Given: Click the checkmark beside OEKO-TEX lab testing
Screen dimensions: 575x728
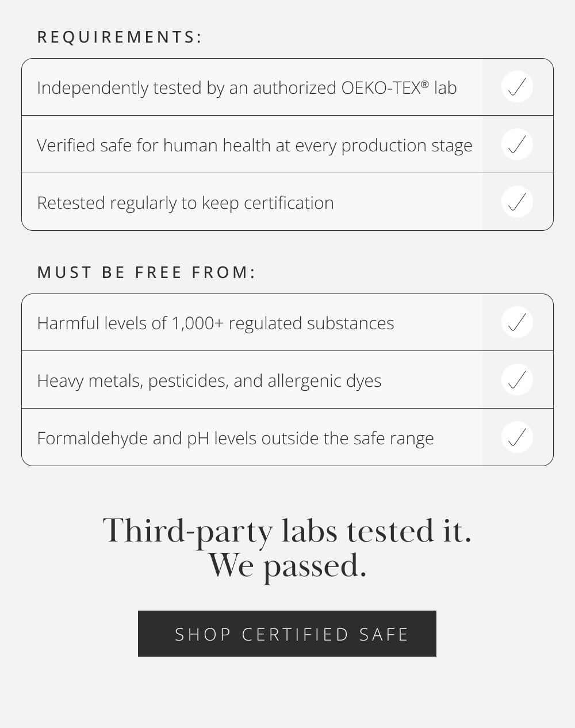Looking at the screenshot, I should (x=517, y=87).
